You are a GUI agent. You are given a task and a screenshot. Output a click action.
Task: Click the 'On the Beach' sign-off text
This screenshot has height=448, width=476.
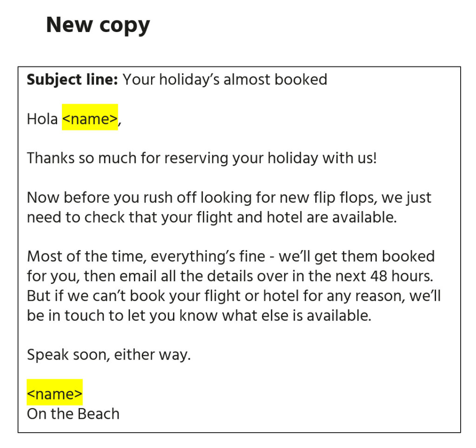[x=73, y=414]
